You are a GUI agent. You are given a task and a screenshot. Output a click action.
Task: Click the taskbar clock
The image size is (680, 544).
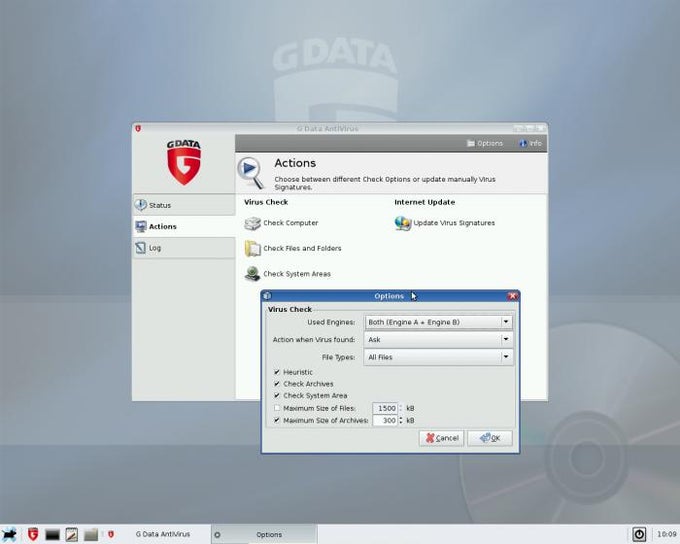(x=667, y=534)
